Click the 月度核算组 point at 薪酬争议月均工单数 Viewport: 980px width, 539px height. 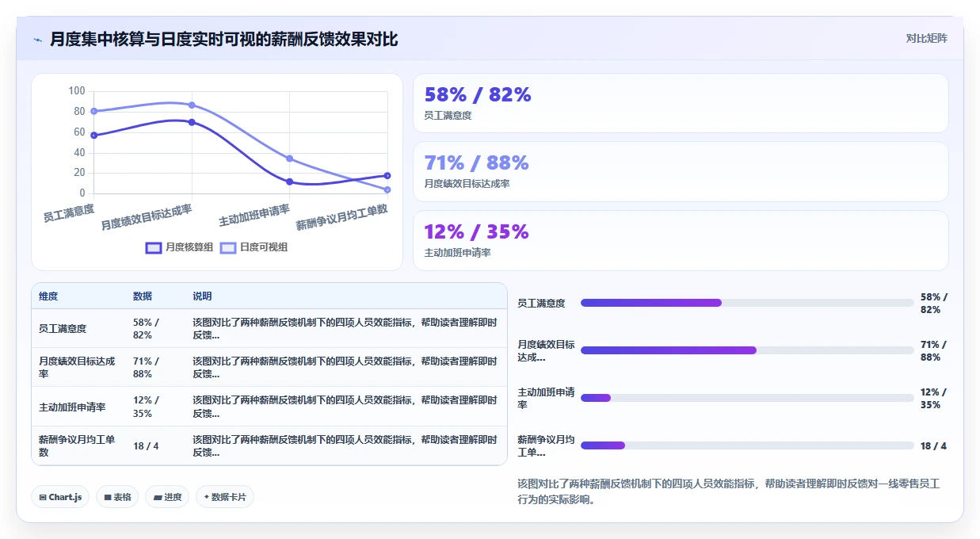click(x=387, y=176)
